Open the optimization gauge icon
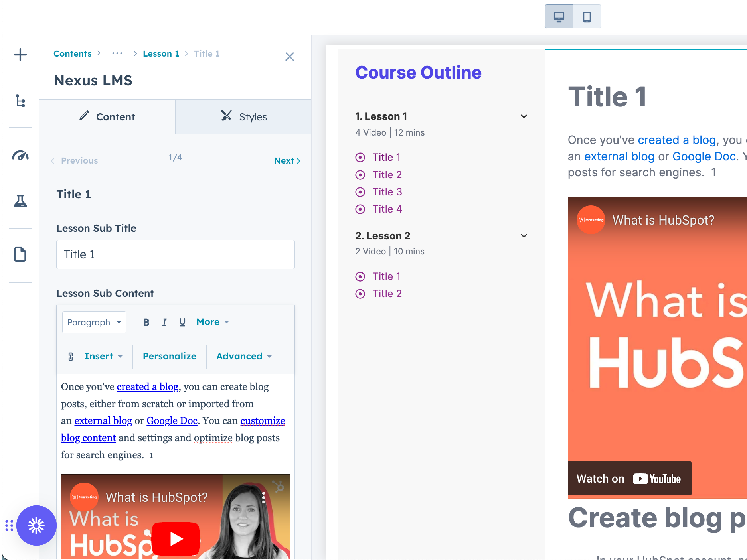This screenshot has height=560, width=747. [20, 155]
